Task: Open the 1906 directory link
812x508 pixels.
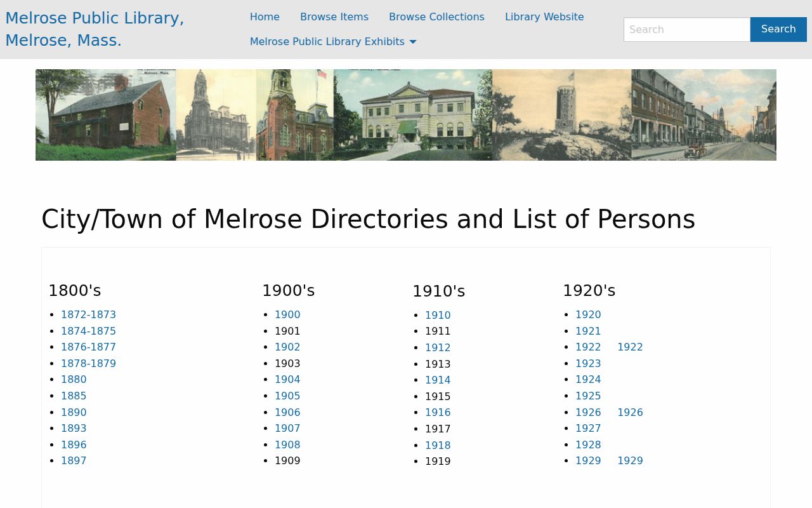Action: pyautogui.click(x=287, y=413)
